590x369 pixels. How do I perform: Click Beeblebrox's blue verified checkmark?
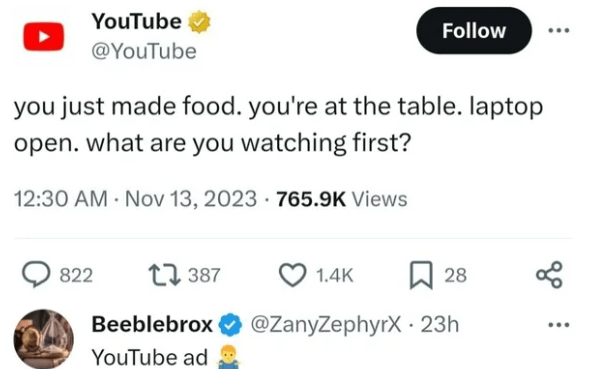pyautogui.click(x=230, y=325)
